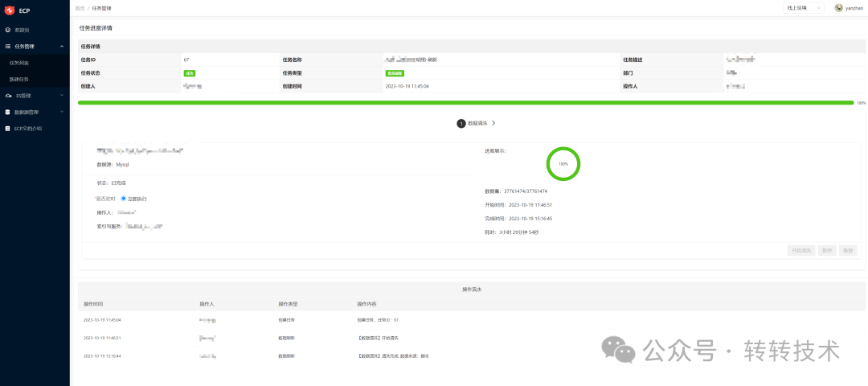868x386 pixels.
Task: Click the 开始清洗 button
Action: click(x=801, y=250)
